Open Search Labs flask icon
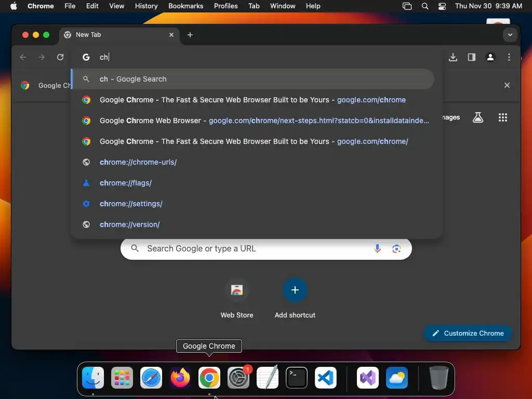Screen dimensions: 532x399 tap(478, 117)
